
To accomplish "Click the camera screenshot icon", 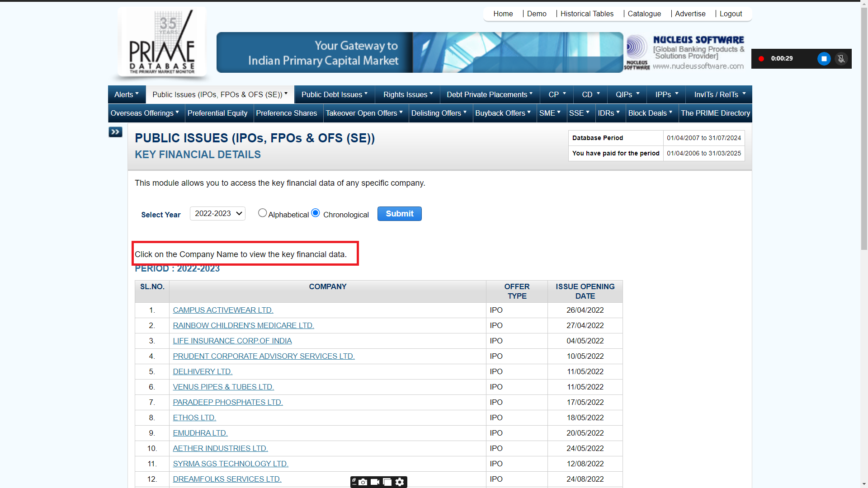I will click(x=363, y=482).
